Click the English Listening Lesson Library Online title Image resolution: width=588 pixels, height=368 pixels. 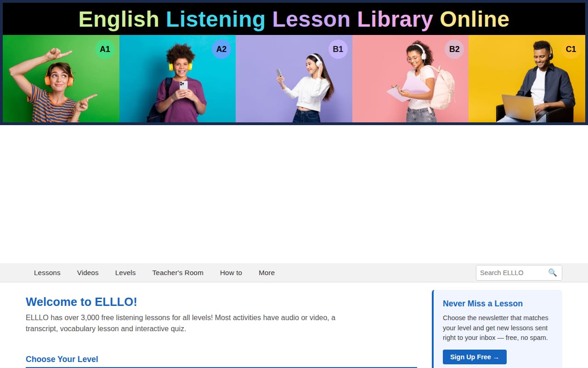[294, 19]
